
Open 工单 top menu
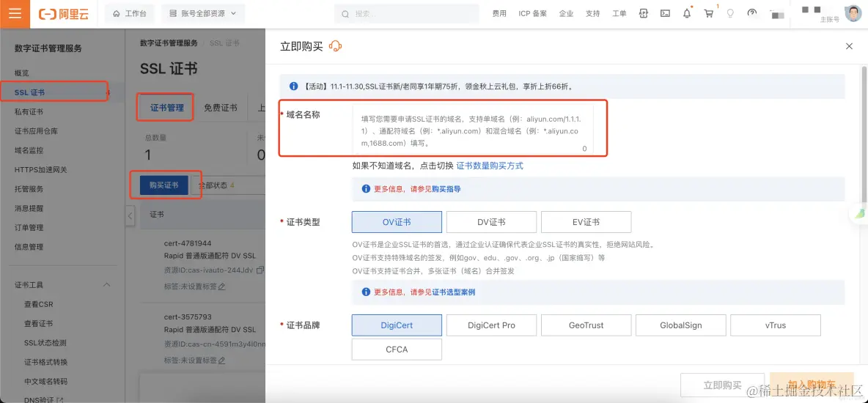pyautogui.click(x=619, y=14)
